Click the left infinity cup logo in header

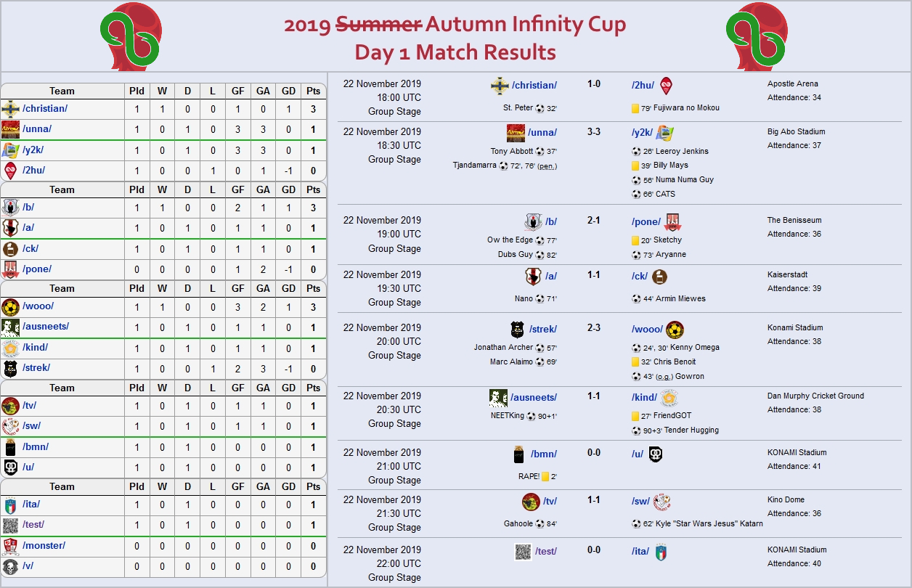(130, 38)
